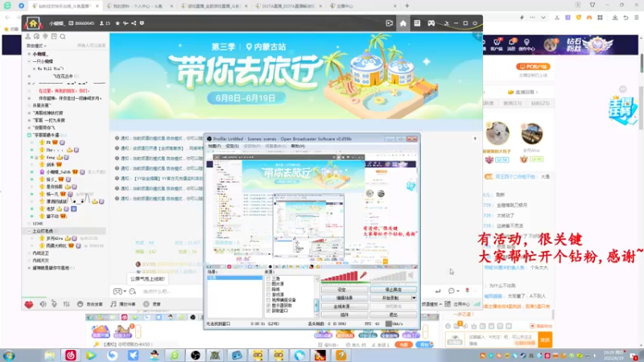Screen dimensions: 644x362
Task: Click the search icon above channel tree
Action: tap(63, 36)
